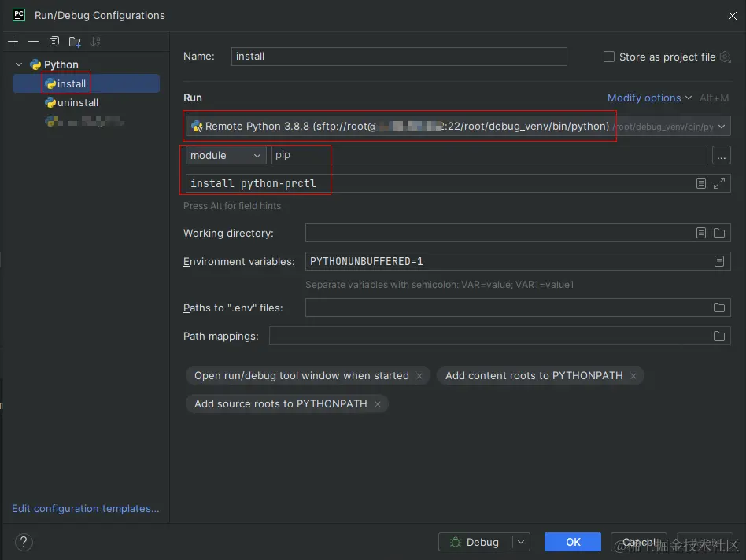Select the uninstall configuration in the tree
The width and height of the screenshot is (746, 560).
click(x=72, y=103)
